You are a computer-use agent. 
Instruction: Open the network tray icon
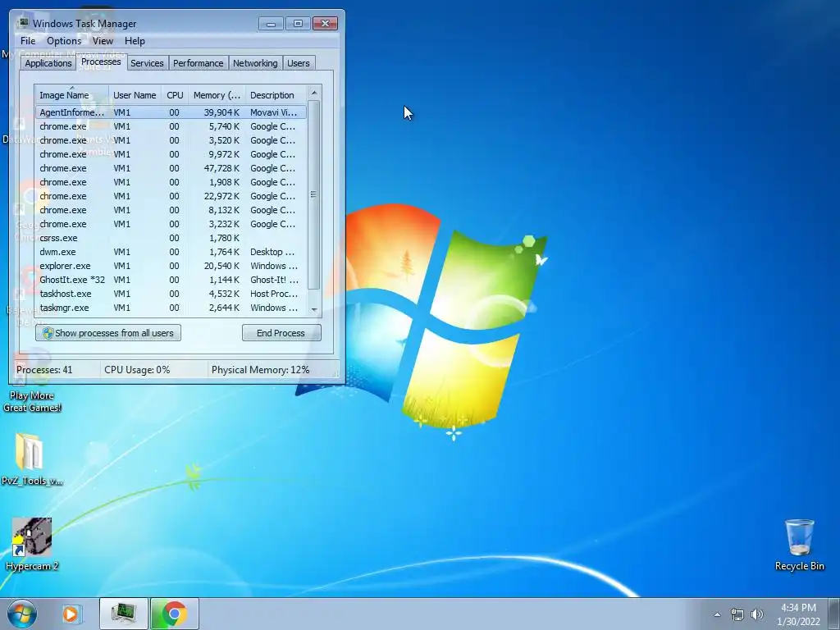[737, 614]
